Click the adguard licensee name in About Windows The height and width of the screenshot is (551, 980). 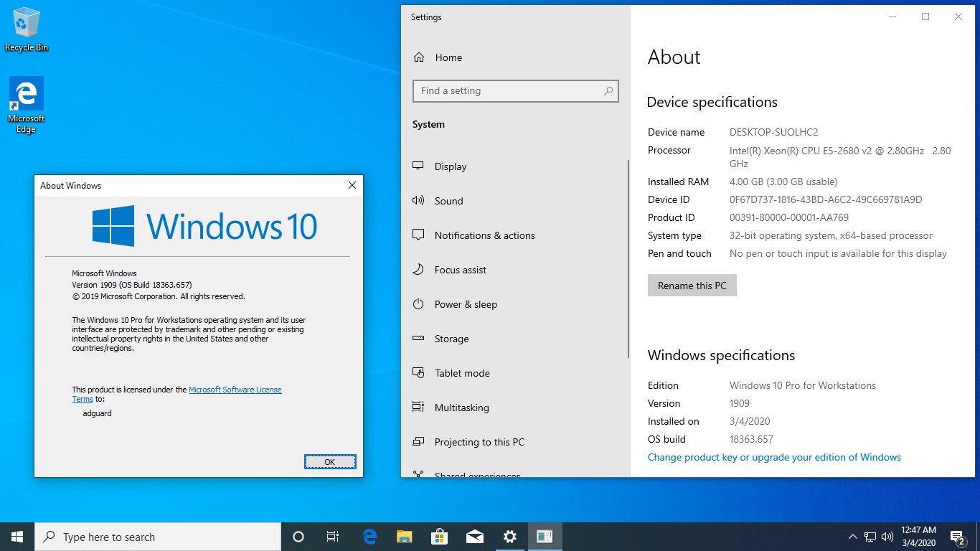coord(98,413)
